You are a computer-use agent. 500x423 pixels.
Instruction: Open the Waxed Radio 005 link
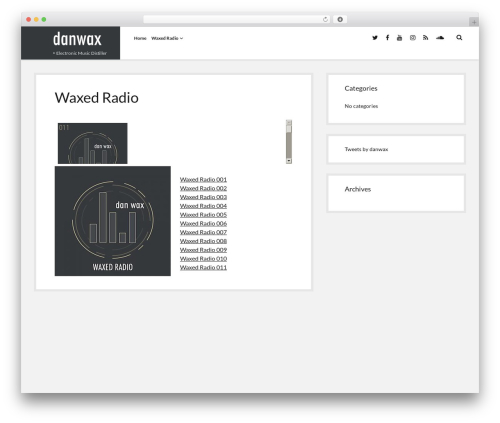pyautogui.click(x=203, y=215)
